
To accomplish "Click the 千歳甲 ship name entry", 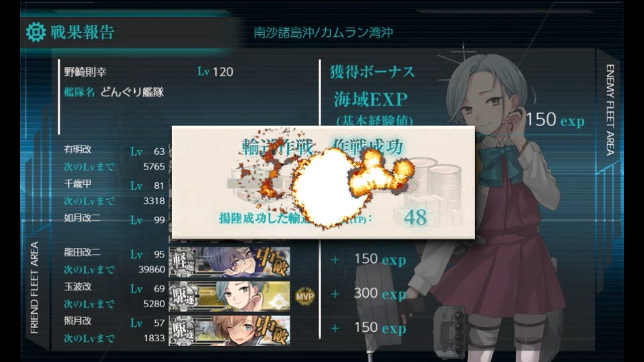I will tap(78, 184).
